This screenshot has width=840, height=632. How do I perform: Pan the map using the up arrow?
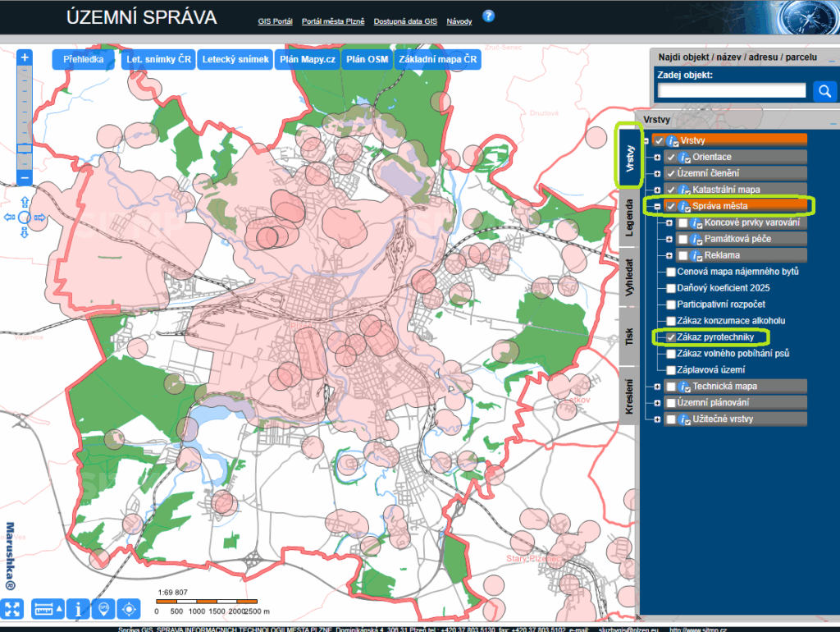25,202
